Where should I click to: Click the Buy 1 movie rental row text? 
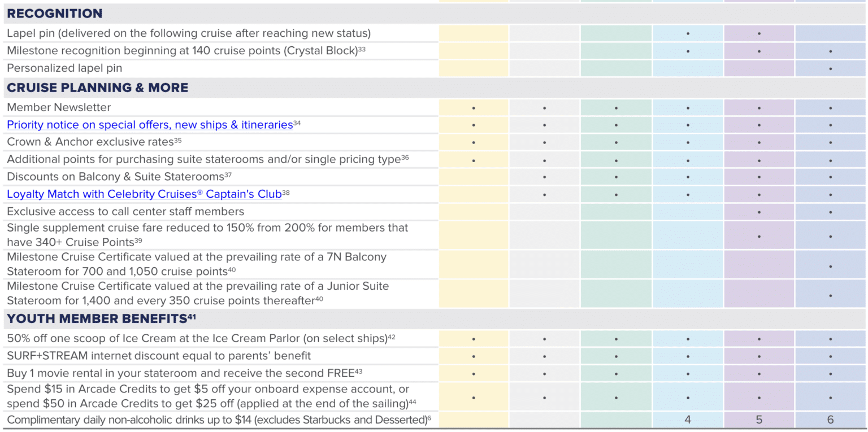coord(176,374)
